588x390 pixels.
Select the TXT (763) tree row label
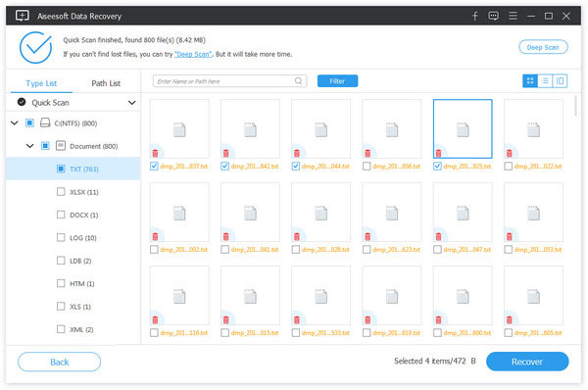(x=84, y=170)
